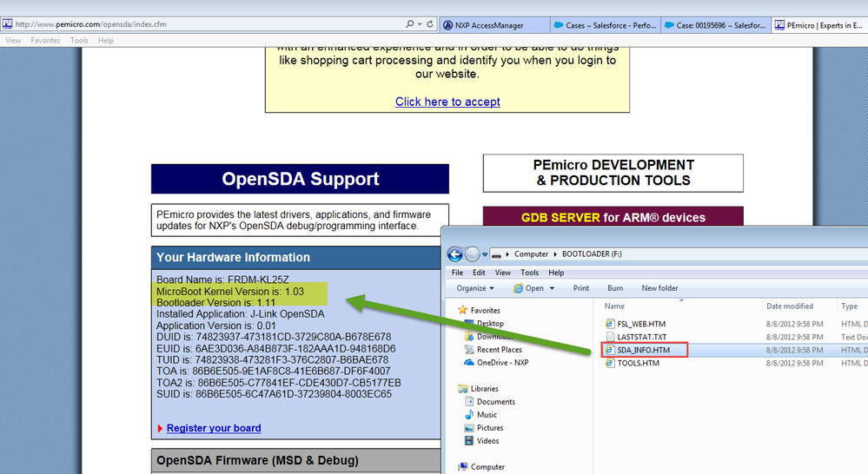Image resolution: width=868 pixels, height=474 pixels.
Task: Click the OneDrive cloud icon
Action: (468, 363)
